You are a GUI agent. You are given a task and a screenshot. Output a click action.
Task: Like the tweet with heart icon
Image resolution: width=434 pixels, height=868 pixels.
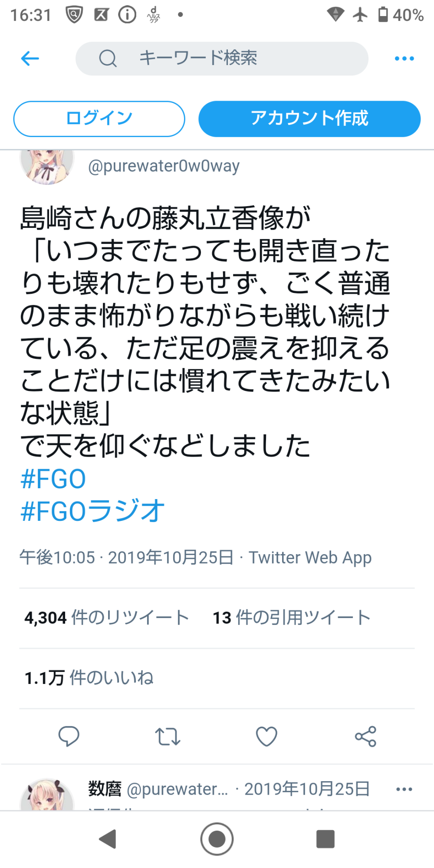click(x=266, y=736)
